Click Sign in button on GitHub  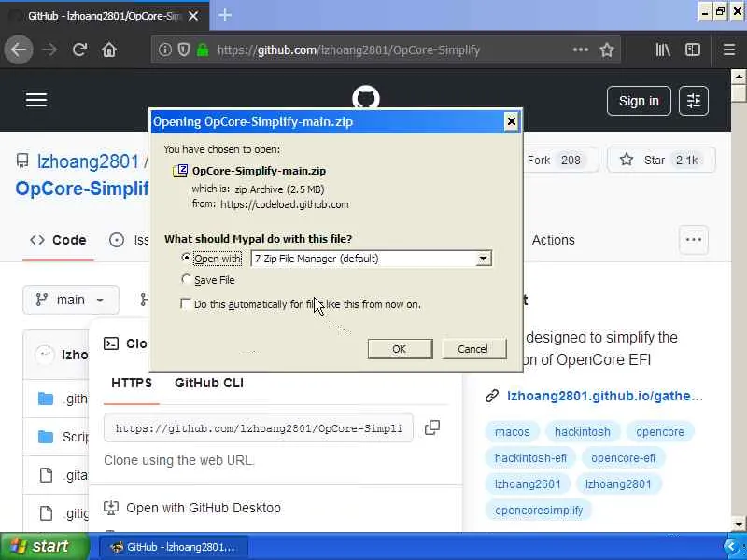[x=639, y=101]
